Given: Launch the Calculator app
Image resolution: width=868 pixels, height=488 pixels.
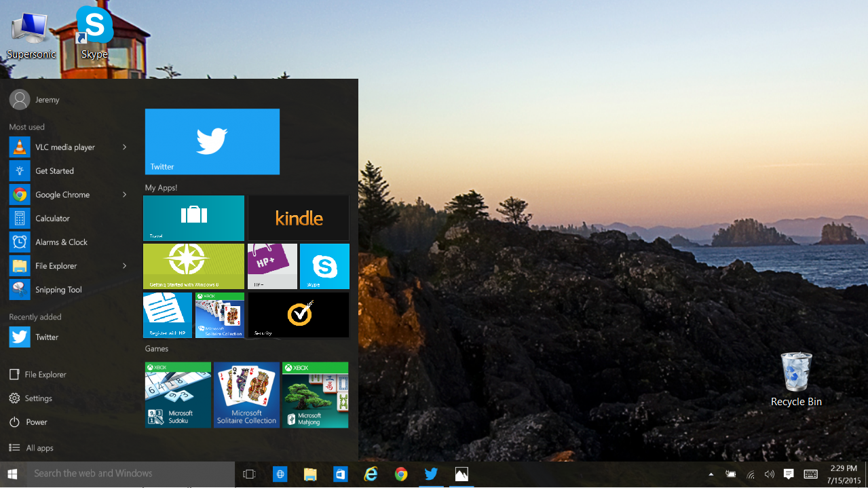Looking at the screenshot, I should [68, 219].
